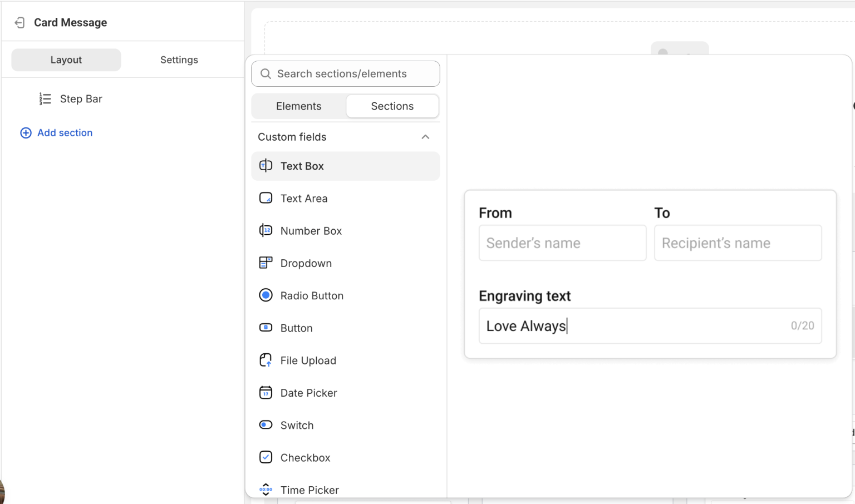Switch to the Elements tab
855x504 pixels.
[298, 106]
